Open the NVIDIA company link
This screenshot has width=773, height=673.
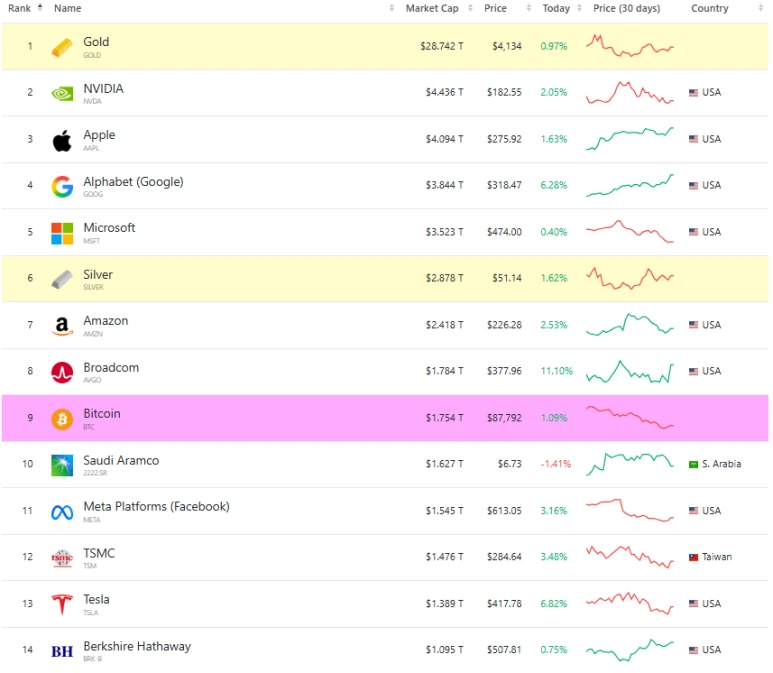tap(104, 89)
